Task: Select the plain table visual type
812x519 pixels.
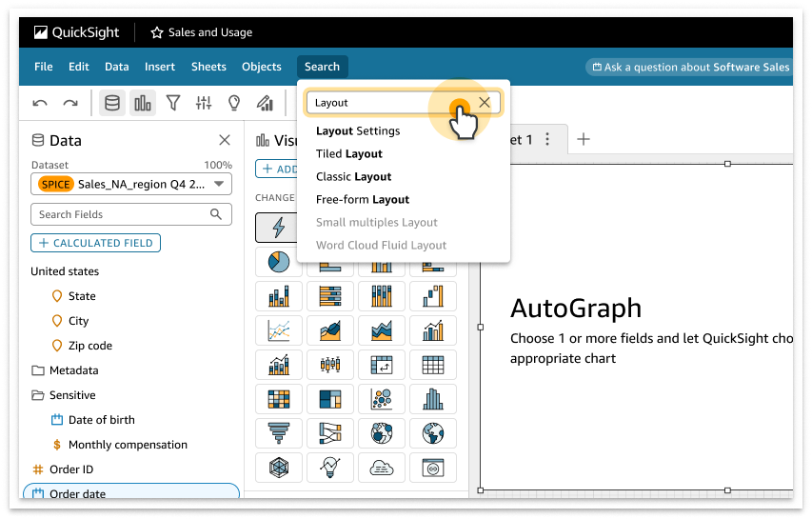Action: (x=432, y=364)
